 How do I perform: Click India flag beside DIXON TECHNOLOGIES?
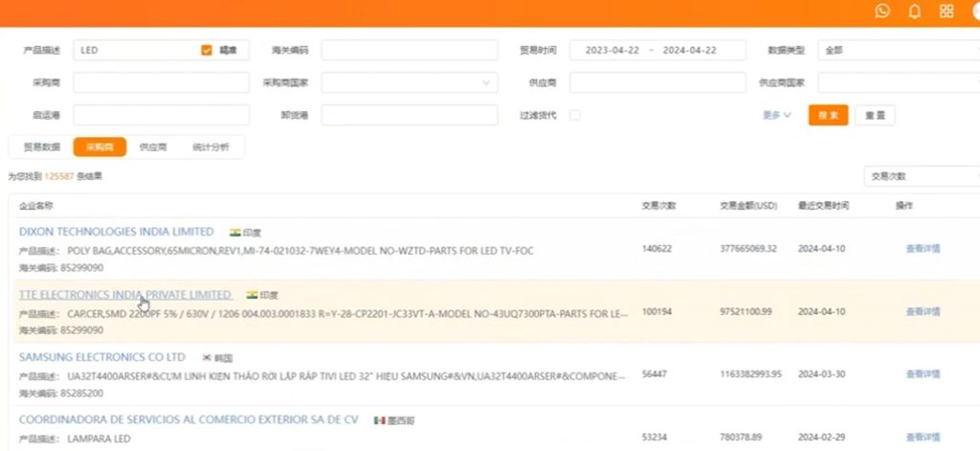235,233
